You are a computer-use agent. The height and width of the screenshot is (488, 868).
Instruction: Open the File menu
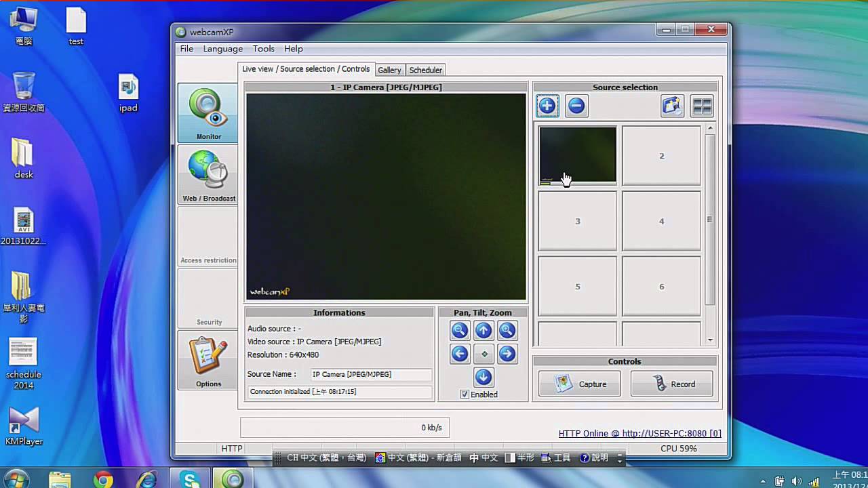click(x=186, y=49)
